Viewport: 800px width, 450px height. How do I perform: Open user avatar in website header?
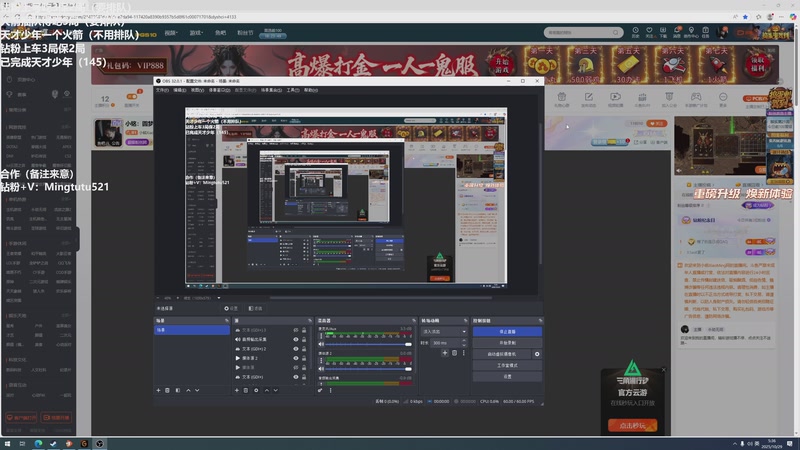click(x=722, y=33)
